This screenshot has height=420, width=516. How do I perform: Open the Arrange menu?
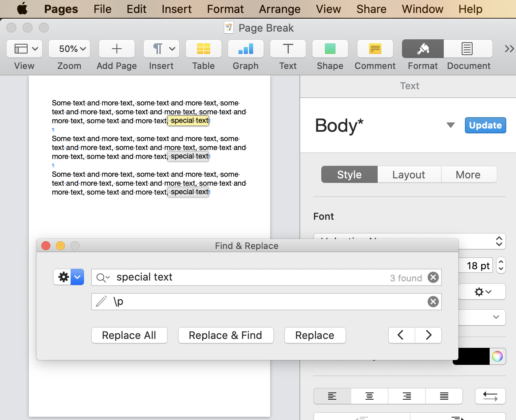pyautogui.click(x=279, y=9)
